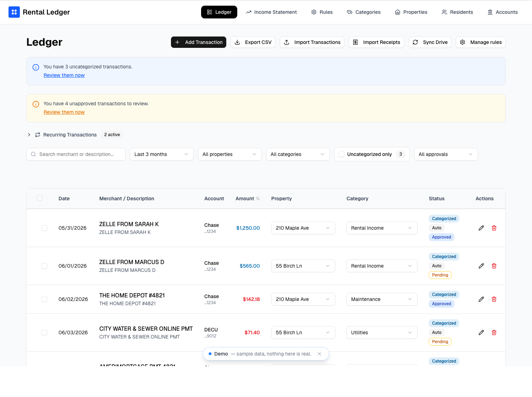Image resolution: width=532 pixels, height=397 pixels.
Task: Edit THE HOME DEPOT #4821 transaction
Action: 481,299
